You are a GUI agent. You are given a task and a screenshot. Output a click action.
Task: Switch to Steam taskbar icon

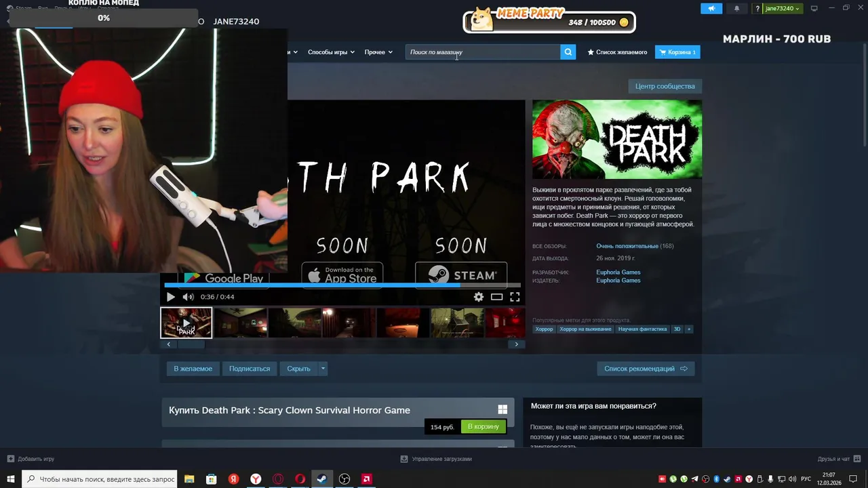322,479
